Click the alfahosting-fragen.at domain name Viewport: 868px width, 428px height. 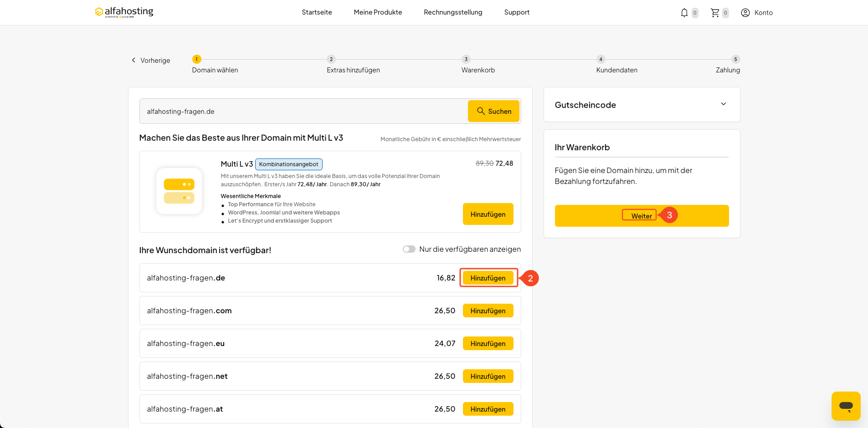[185, 409]
